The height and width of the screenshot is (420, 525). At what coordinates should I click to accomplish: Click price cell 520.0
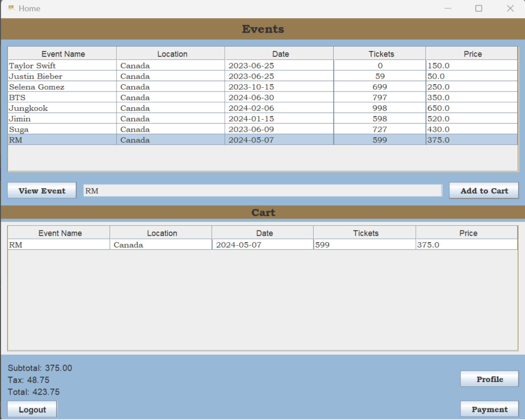point(472,118)
